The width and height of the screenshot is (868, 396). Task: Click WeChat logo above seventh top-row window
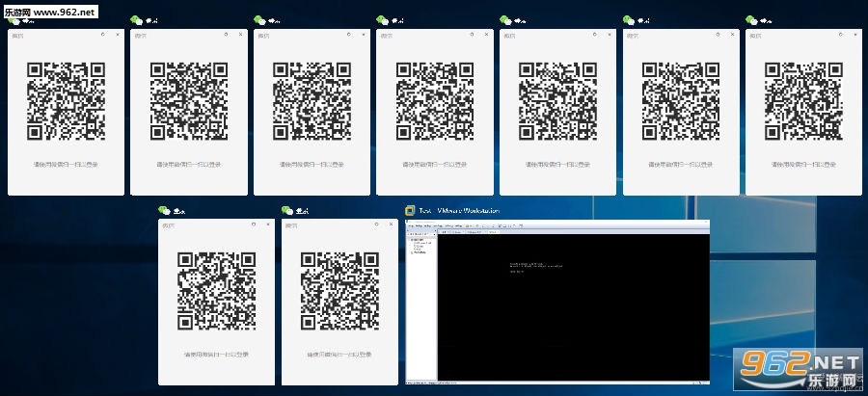coord(751,20)
